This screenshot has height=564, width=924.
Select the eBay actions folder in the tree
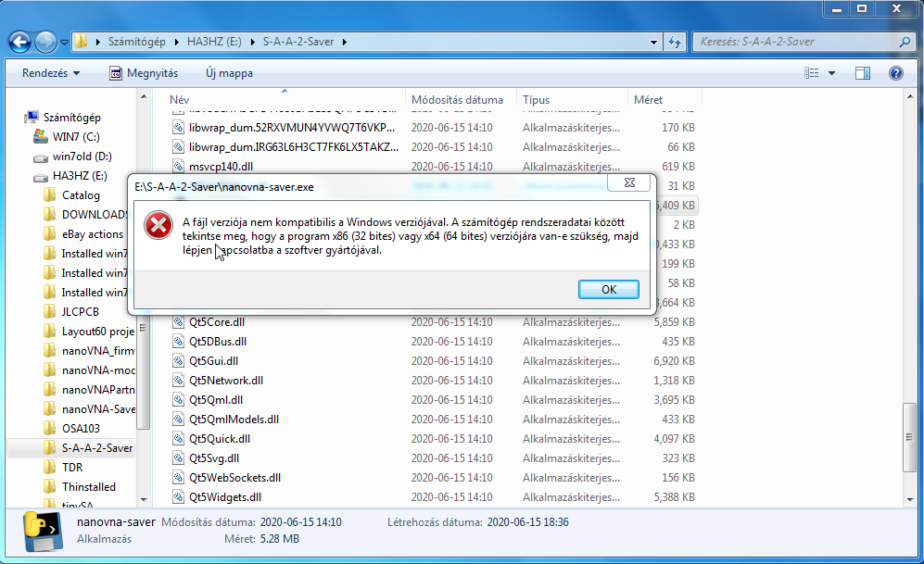coord(93,234)
